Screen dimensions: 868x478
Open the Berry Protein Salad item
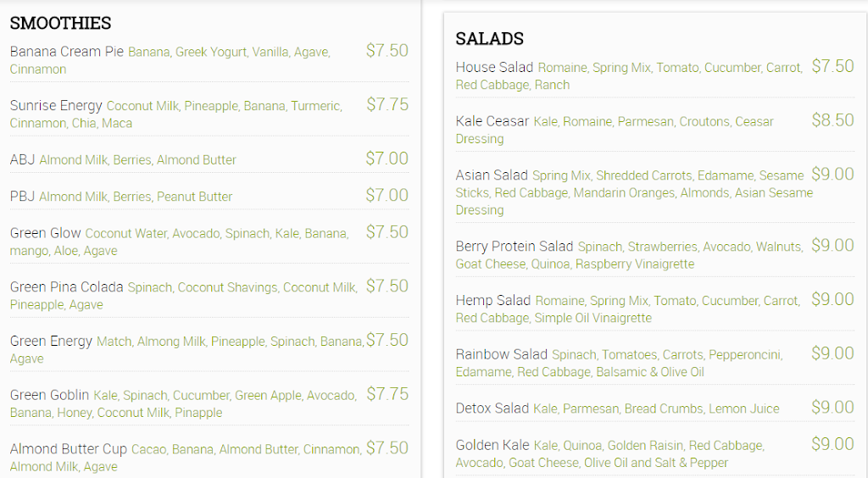(515, 247)
